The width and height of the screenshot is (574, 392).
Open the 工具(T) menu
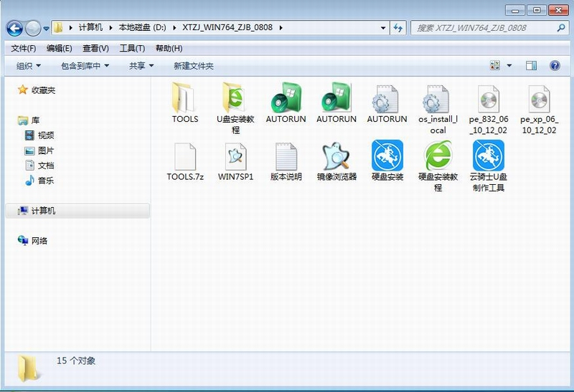pos(132,48)
